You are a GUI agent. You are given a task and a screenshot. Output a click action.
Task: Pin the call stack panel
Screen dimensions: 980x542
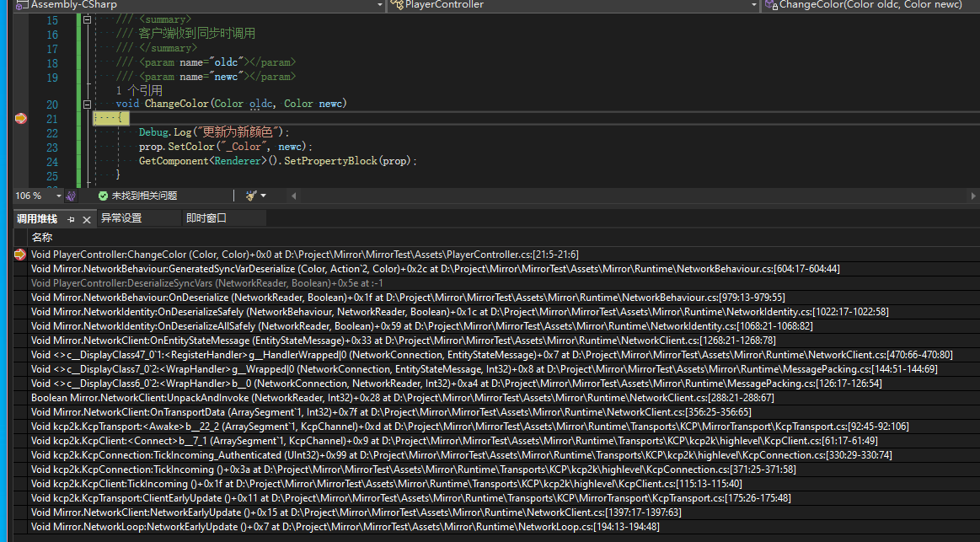click(x=71, y=219)
